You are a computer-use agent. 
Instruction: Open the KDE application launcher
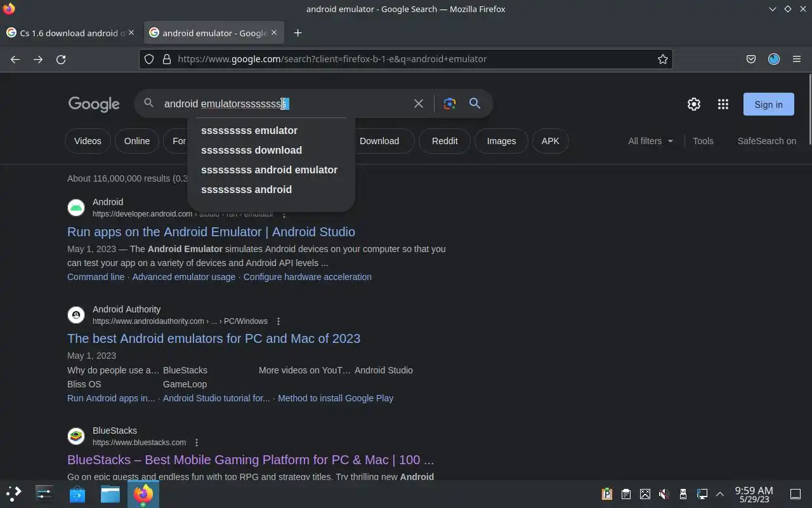click(x=14, y=493)
